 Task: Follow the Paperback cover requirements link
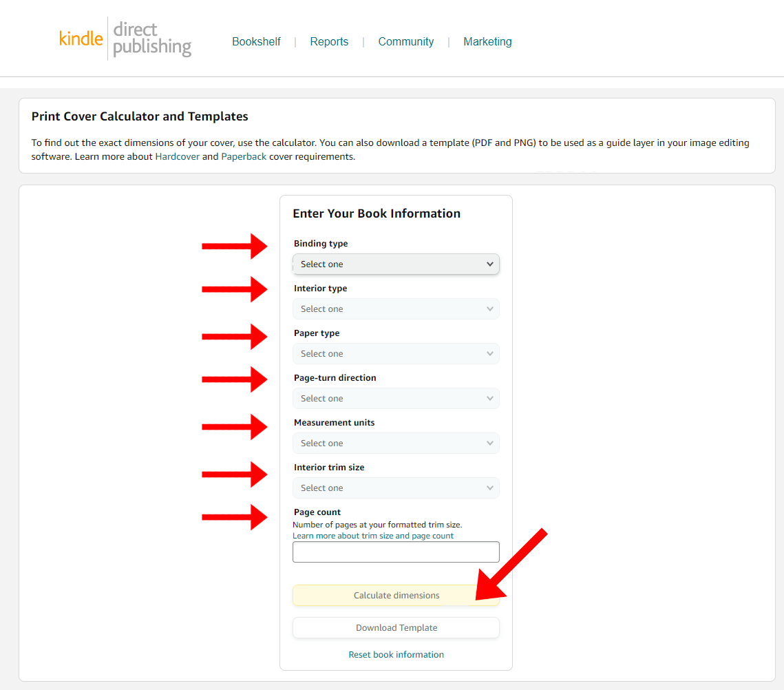244,156
